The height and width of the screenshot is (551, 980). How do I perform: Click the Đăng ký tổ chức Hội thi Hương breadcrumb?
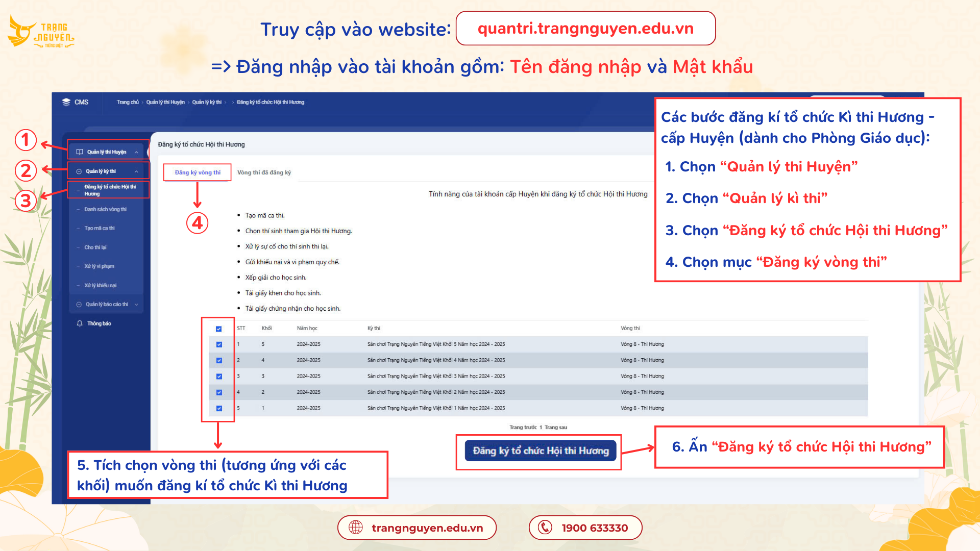pyautogui.click(x=271, y=102)
